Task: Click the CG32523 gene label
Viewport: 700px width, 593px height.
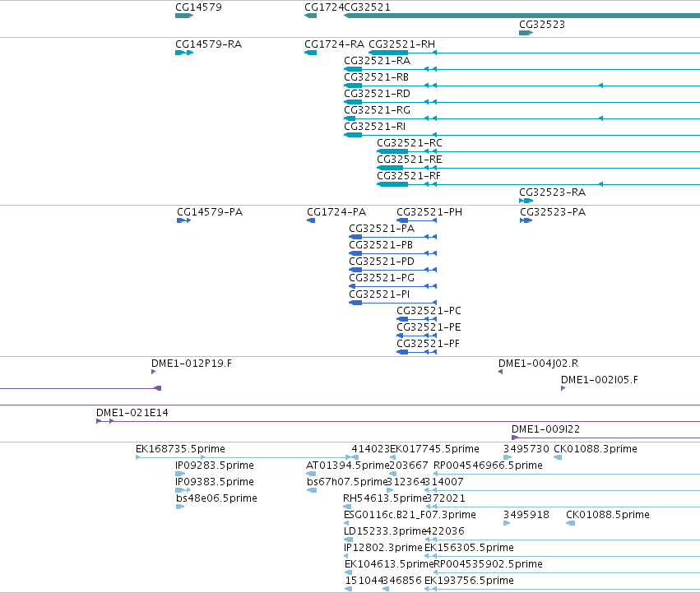Action: 542,25
